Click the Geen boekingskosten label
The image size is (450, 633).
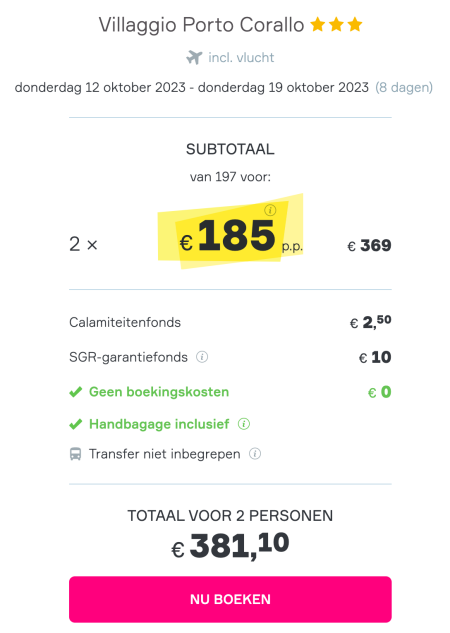click(x=159, y=392)
